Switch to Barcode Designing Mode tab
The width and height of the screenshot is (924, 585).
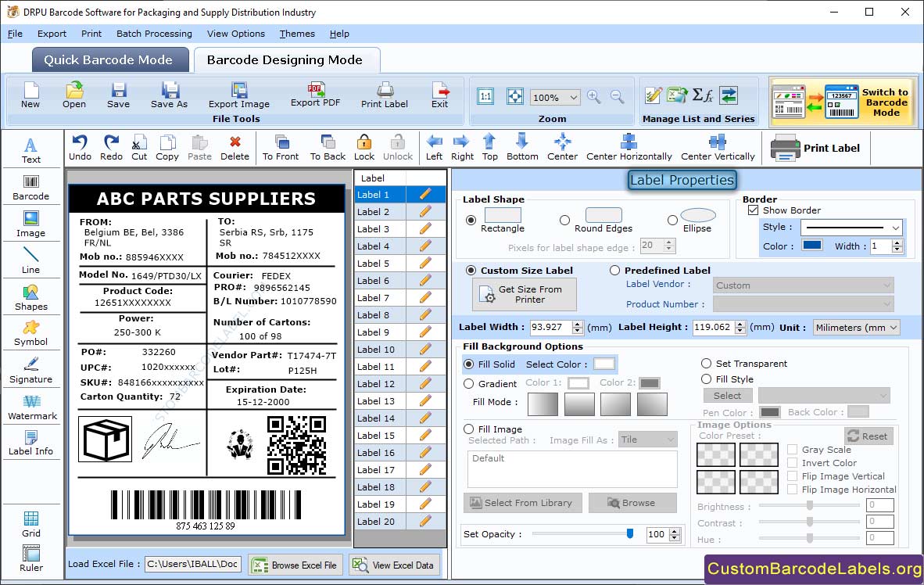click(x=286, y=59)
